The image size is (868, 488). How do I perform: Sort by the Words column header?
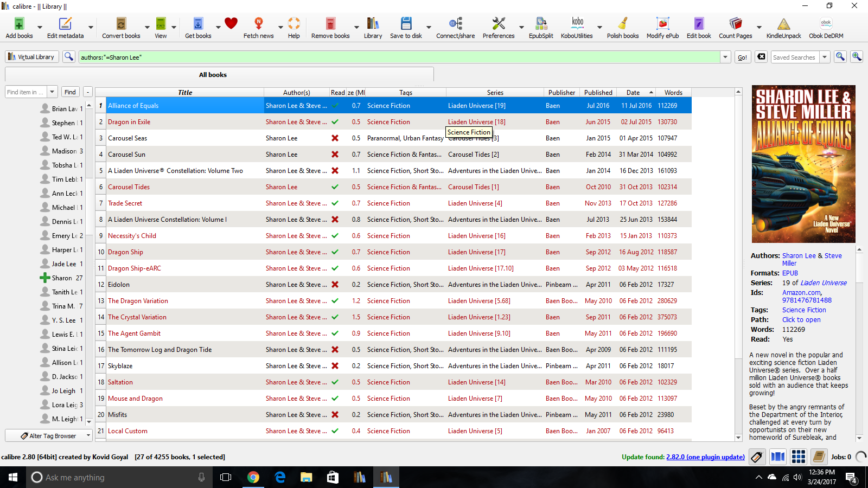tap(673, 93)
